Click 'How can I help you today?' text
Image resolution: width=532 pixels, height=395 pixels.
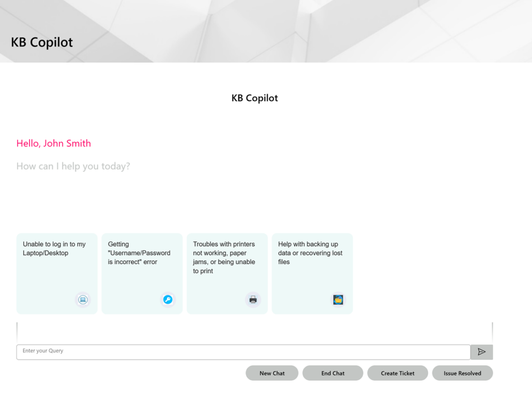tap(73, 166)
